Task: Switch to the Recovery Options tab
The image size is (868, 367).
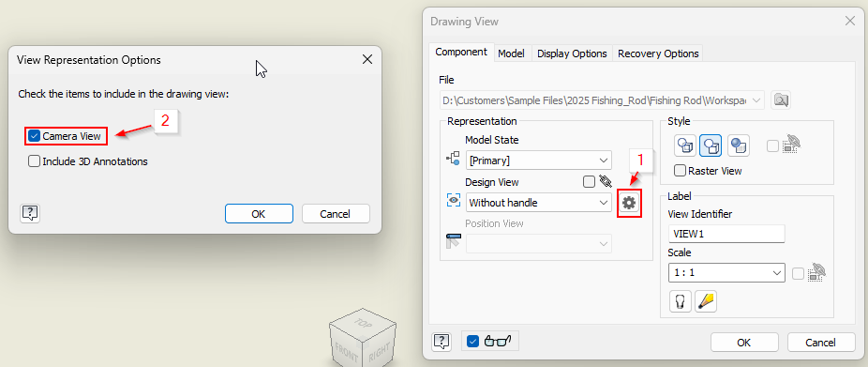Action: click(658, 54)
